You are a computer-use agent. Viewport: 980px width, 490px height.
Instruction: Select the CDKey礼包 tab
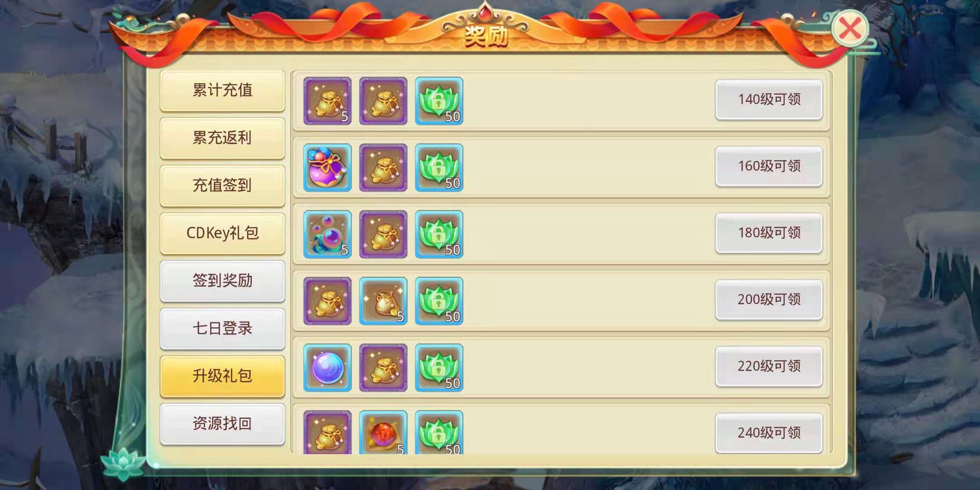[222, 233]
